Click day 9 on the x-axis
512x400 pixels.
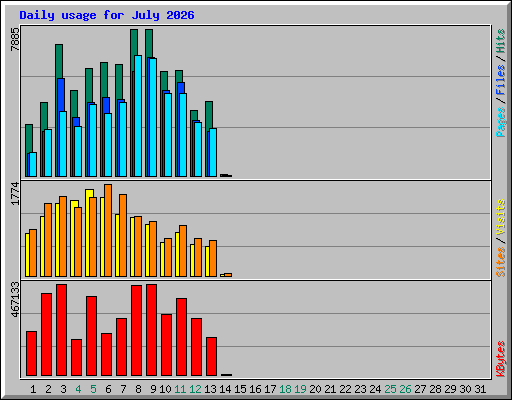pyautogui.click(x=153, y=389)
